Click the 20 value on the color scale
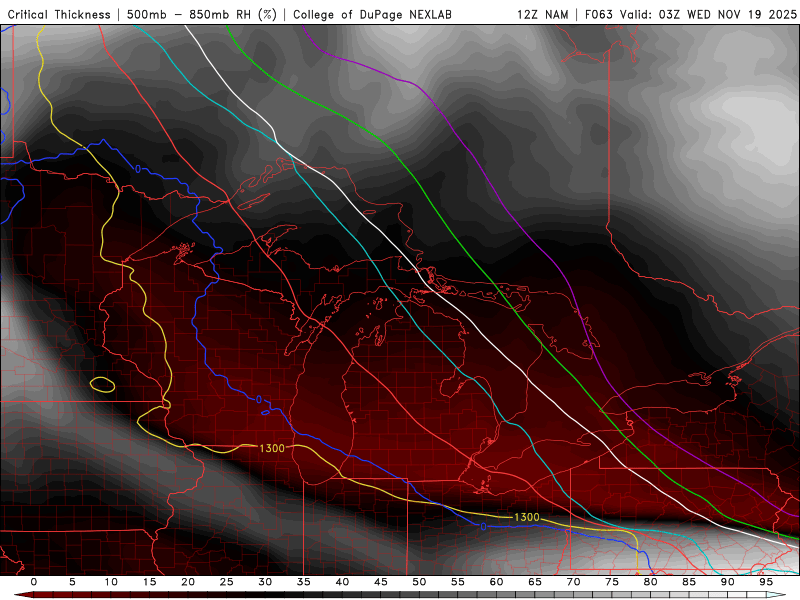Screen dimensions: 800x600 click(188, 582)
